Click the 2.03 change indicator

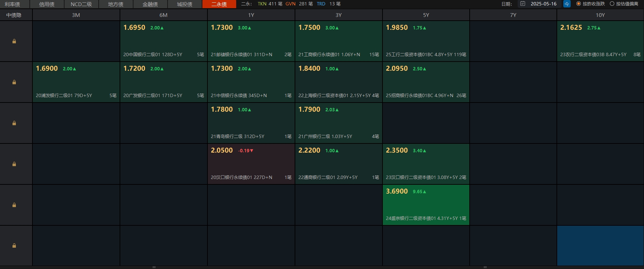[332, 110]
